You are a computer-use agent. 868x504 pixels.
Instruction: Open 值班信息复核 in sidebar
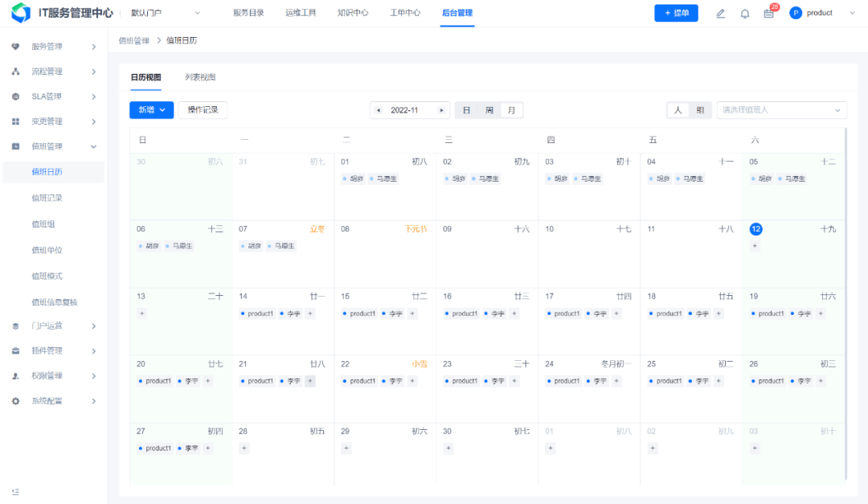pos(55,302)
